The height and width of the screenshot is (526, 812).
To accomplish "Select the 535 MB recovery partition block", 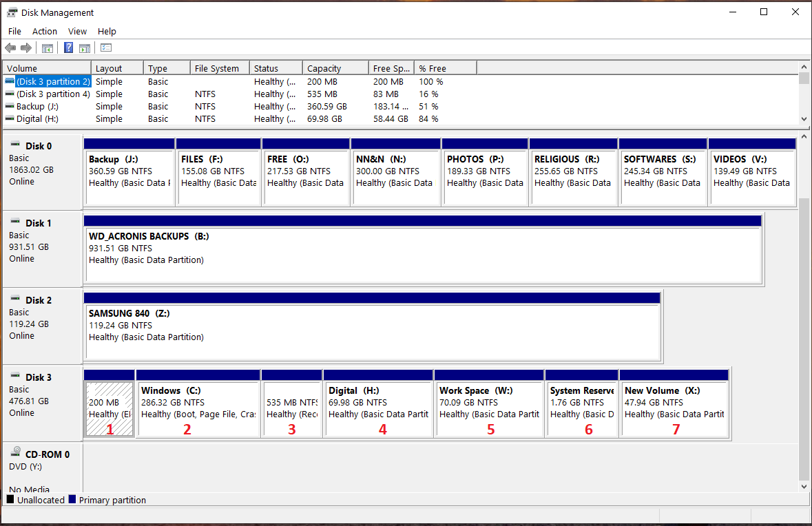I will [292, 404].
